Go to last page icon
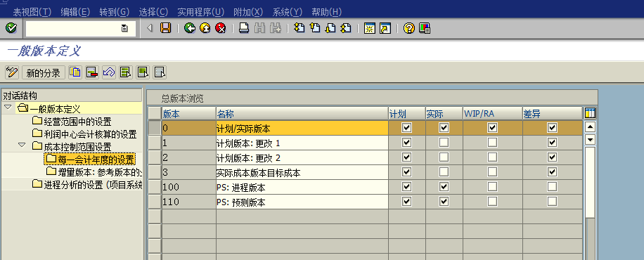 point(346,28)
